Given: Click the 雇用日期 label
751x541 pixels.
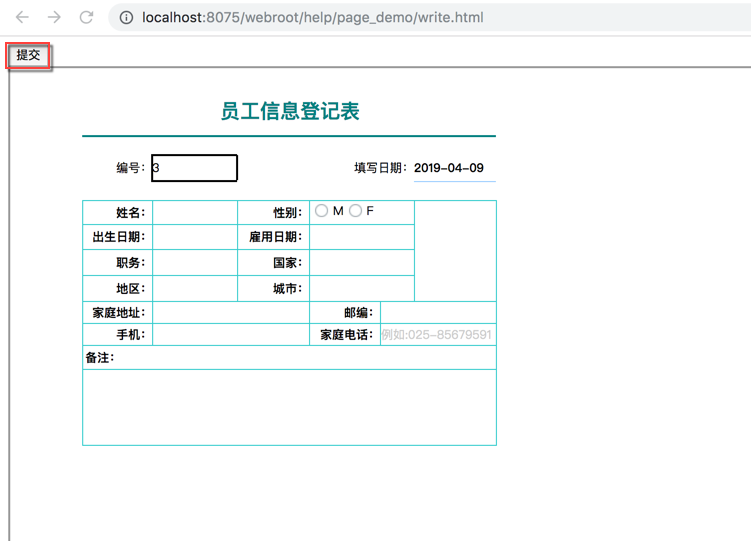Looking at the screenshot, I should pyautogui.click(x=275, y=237).
